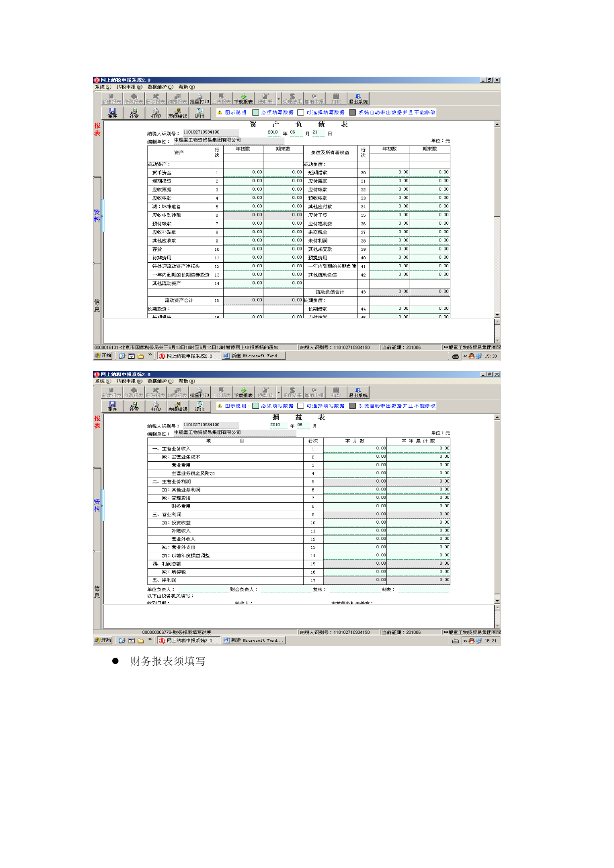Click green 必须填写数据 swatch in balance sheet window

[255, 113]
